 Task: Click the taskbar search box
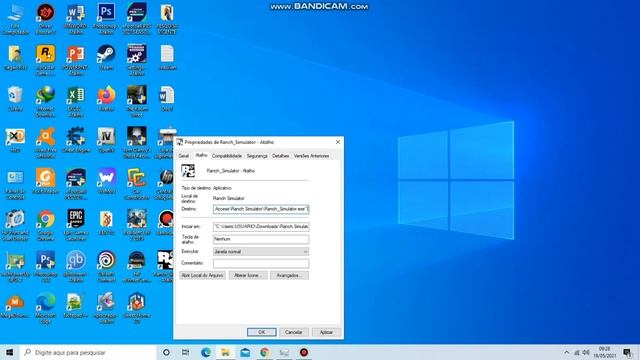click(x=88, y=352)
